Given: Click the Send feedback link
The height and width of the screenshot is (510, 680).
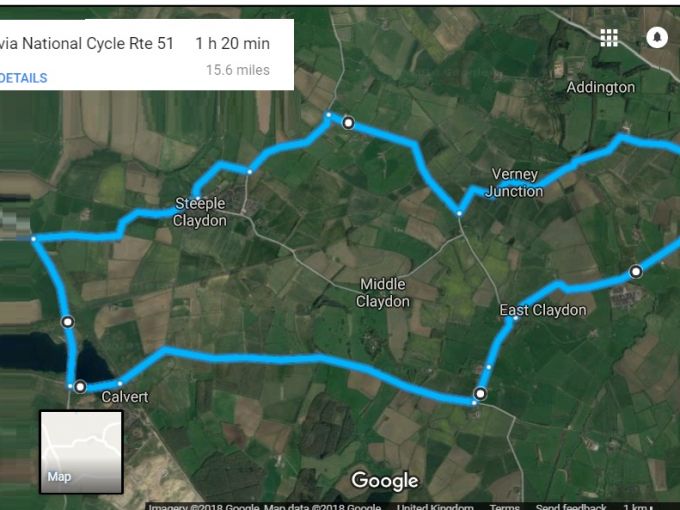Looking at the screenshot, I should tap(571, 506).
